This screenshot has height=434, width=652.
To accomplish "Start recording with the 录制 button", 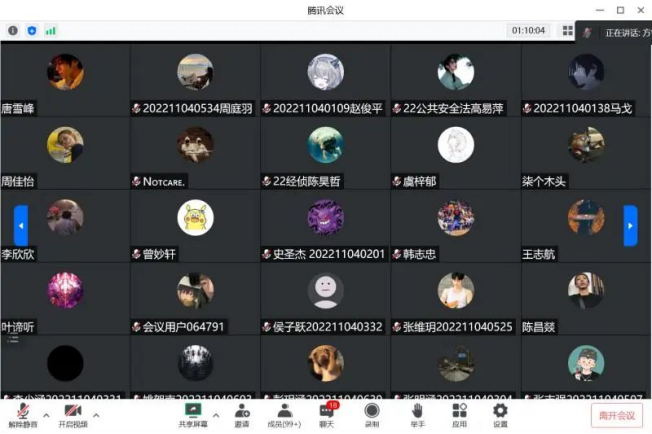I will point(372,415).
